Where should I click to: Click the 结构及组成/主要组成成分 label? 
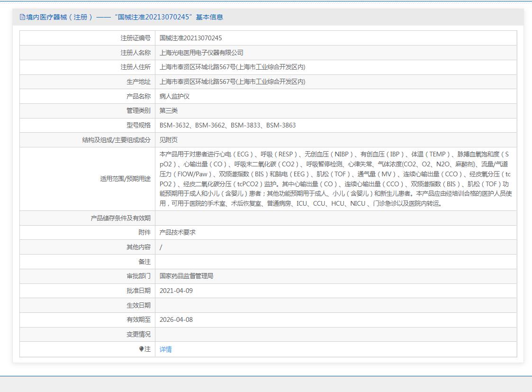tap(117, 140)
